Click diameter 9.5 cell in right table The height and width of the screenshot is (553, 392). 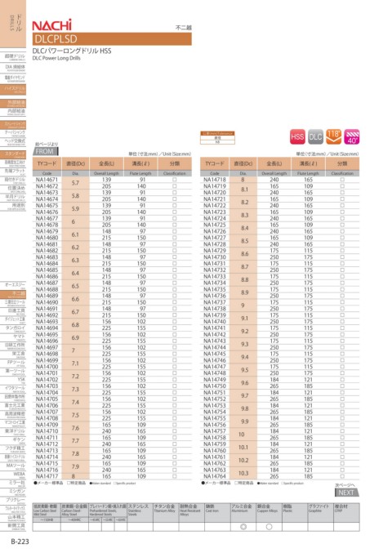(x=245, y=370)
